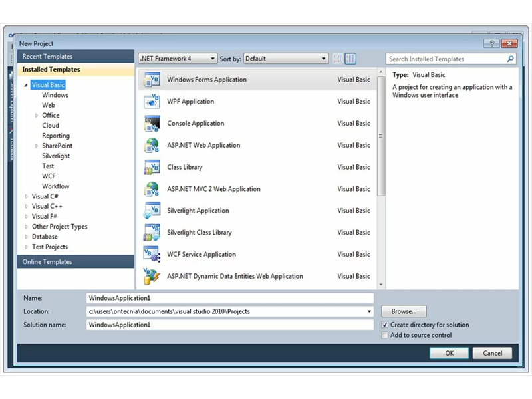Select Web under Visual Basic
This screenshot has width=532, height=399.
coord(48,106)
